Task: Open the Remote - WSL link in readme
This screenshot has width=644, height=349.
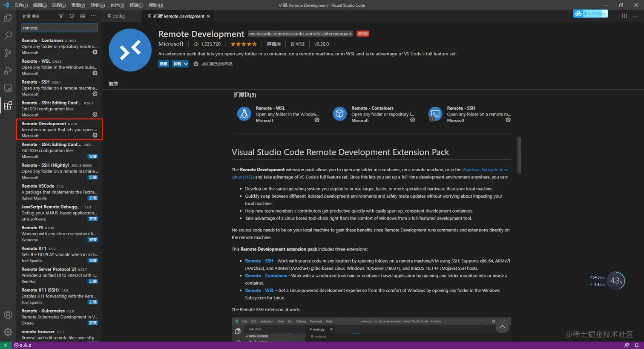Action: 259,291
